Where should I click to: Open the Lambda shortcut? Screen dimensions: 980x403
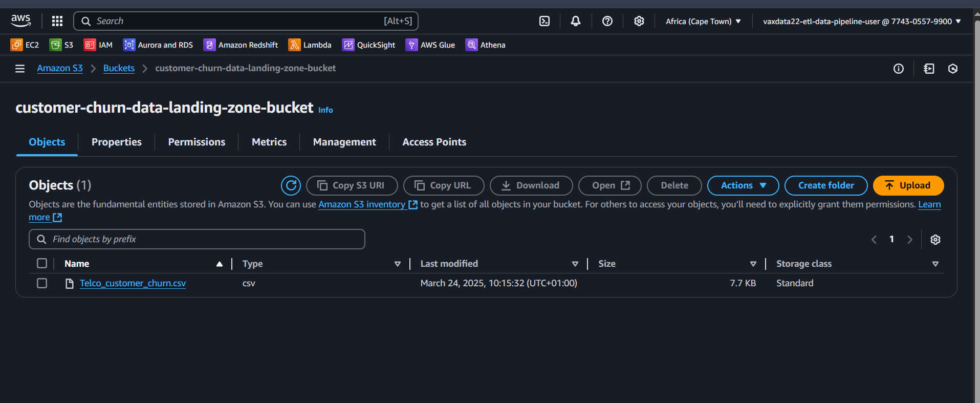point(310,45)
